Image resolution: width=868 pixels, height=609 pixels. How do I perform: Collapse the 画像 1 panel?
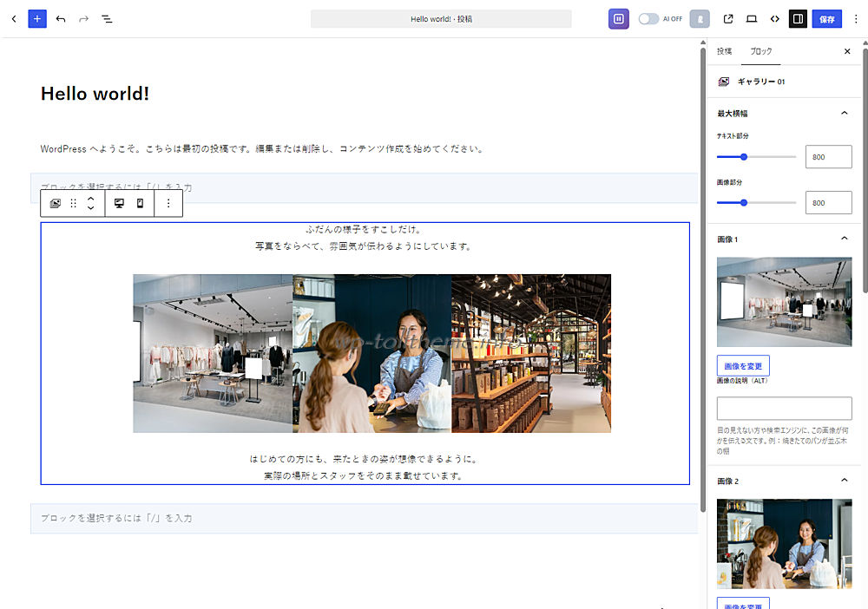pyautogui.click(x=845, y=239)
